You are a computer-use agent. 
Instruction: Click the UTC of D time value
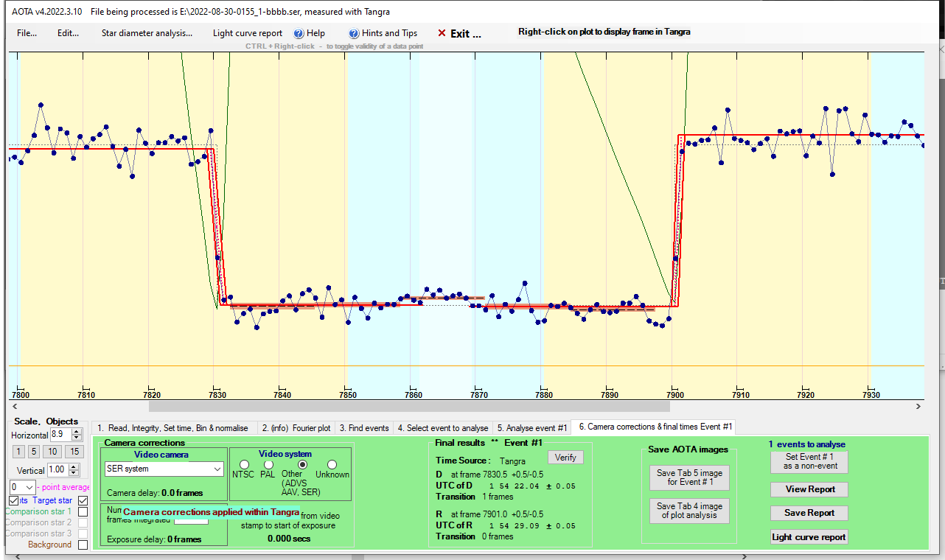click(x=532, y=486)
